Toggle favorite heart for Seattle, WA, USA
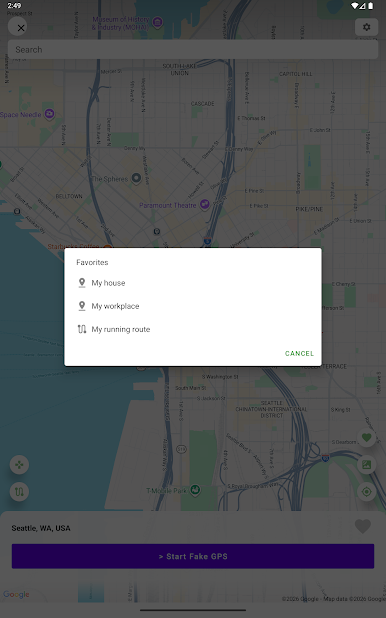This screenshot has width=386, height=618. tap(363, 527)
